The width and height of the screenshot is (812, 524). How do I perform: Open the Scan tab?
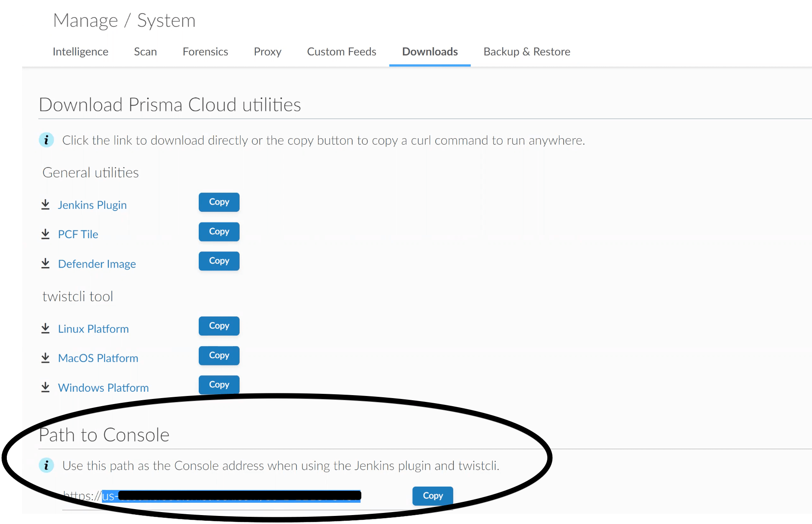145,51
